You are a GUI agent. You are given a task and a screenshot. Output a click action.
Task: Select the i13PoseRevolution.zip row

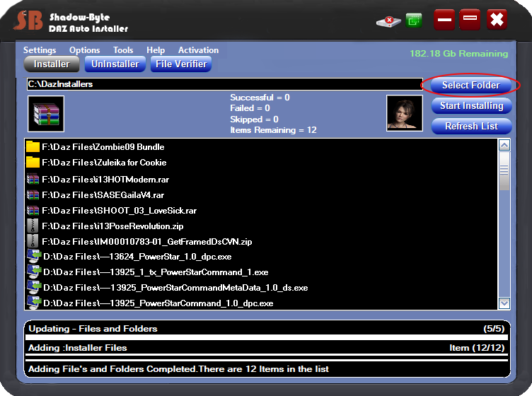[261, 226]
